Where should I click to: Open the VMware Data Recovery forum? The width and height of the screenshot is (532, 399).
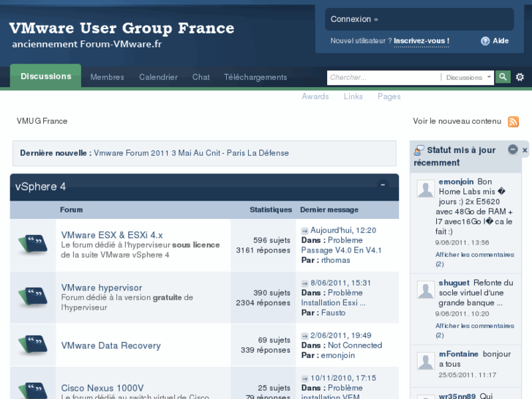coord(111,346)
